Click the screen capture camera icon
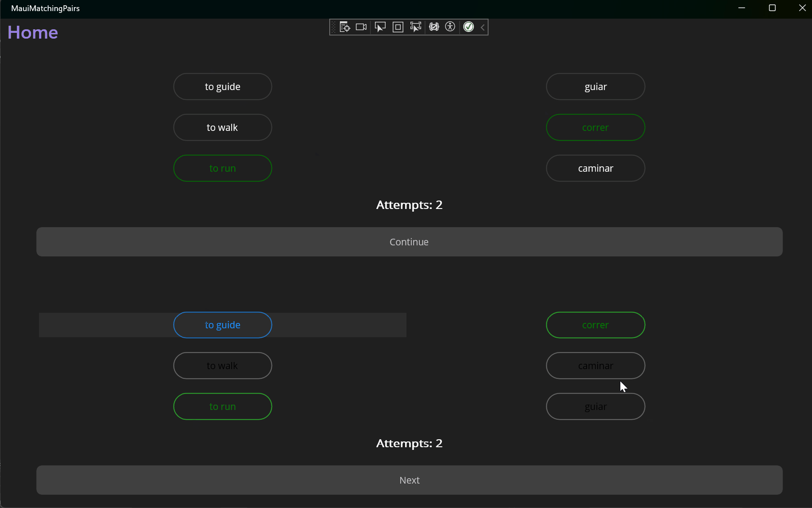Viewport: 812px width, 508px height. [361, 27]
